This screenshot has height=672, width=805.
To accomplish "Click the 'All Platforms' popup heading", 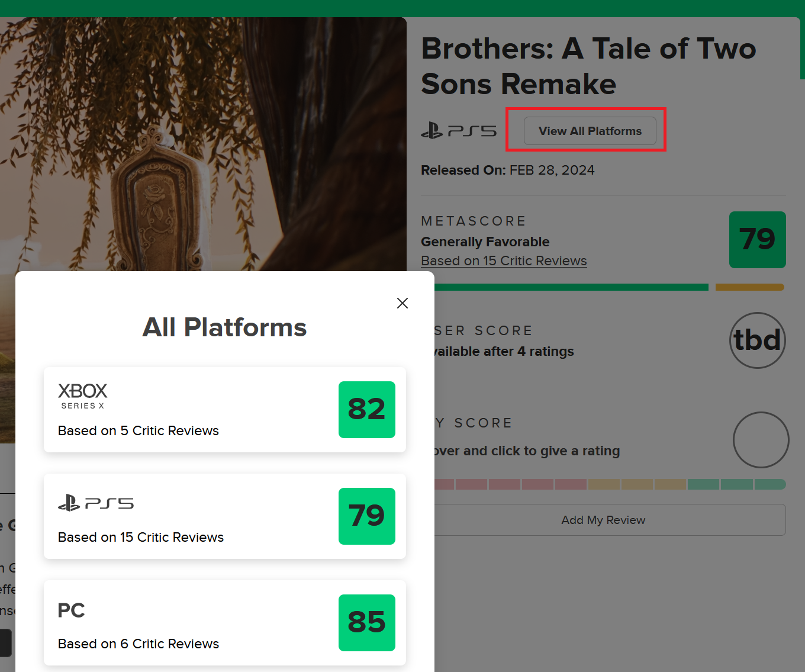I will click(x=225, y=327).
